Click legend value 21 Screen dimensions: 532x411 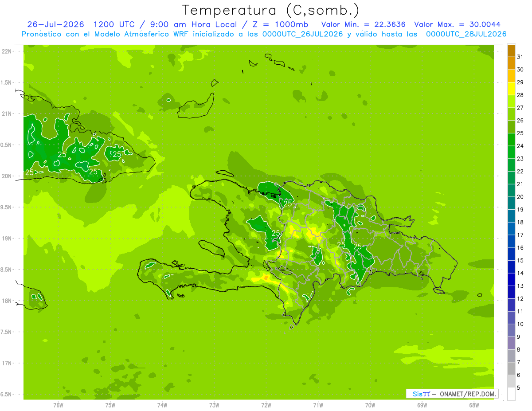point(520,184)
